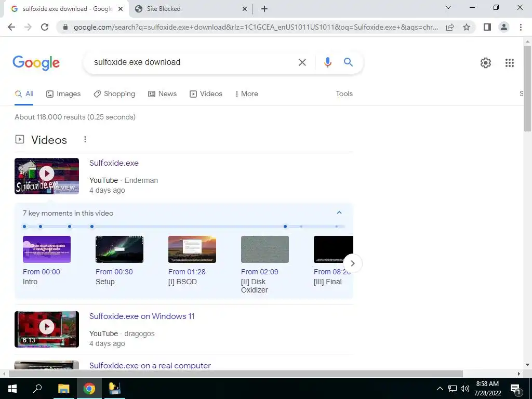Click the first key-moment timeline dot
This screenshot has width=532, height=399.
(24, 227)
